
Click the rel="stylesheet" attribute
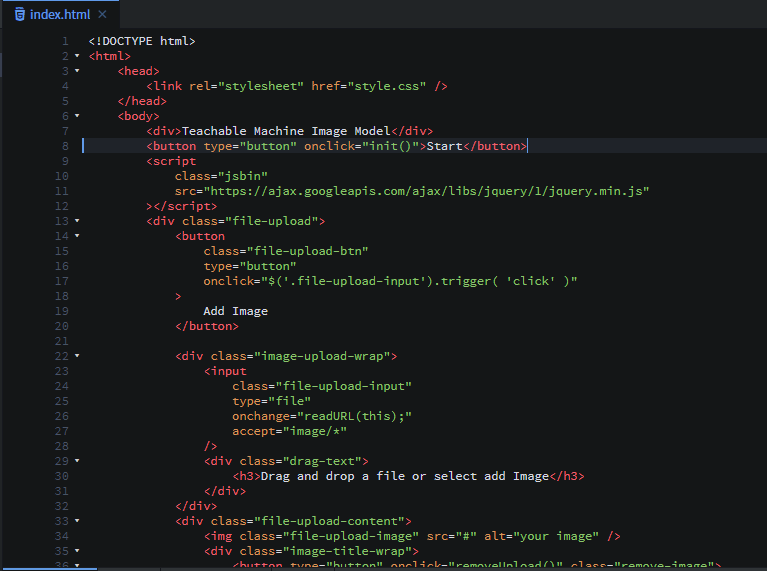pos(247,86)
